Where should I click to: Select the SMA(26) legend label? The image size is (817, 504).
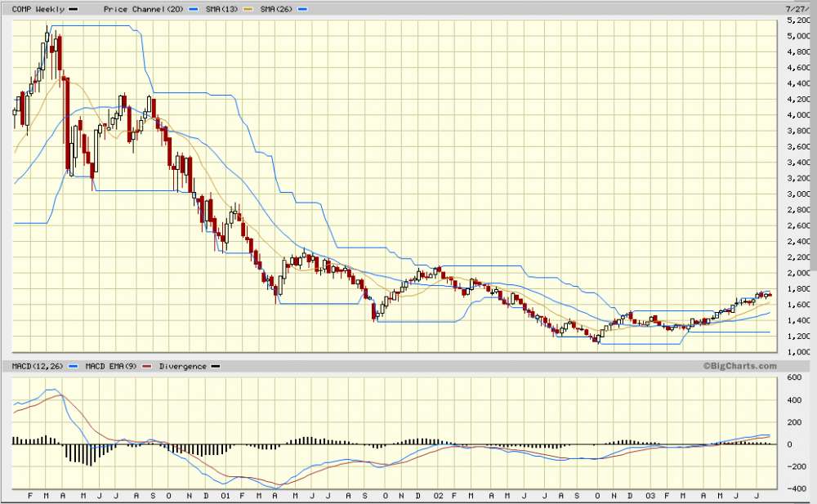coord(276,8)
